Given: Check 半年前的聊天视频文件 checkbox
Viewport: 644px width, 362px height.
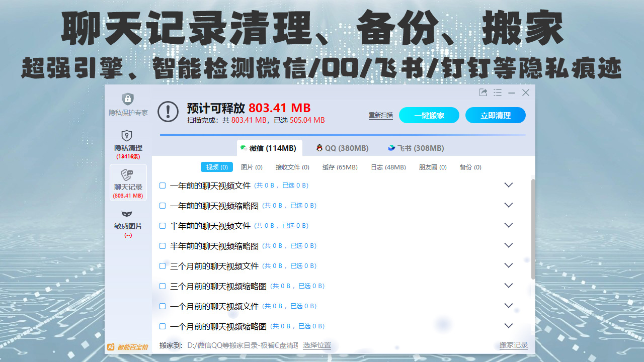Looking at the screenshot, I should click(163, 226).
